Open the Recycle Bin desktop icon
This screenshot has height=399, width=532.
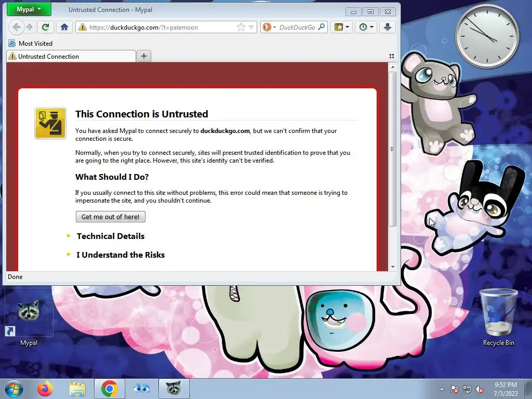tap(498, 317)
